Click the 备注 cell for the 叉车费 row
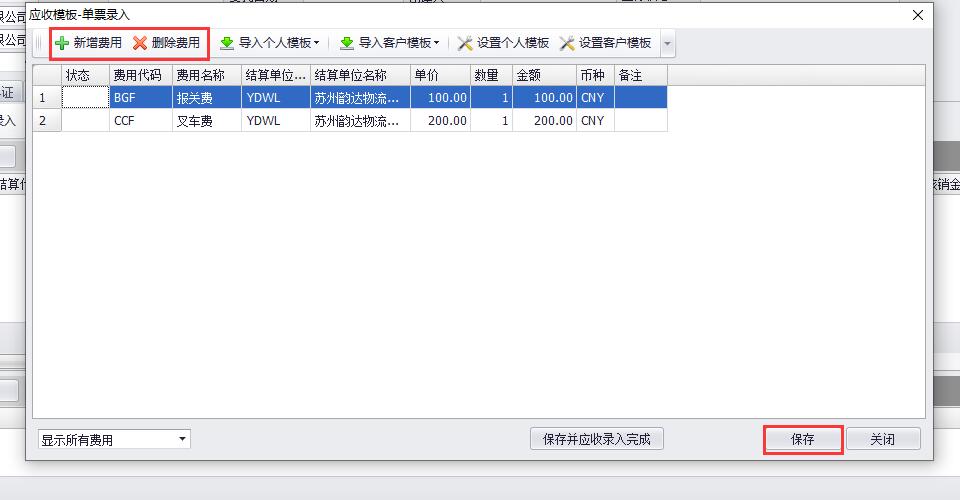The width and height of the screenshot is (960, 500). (640, 121)
